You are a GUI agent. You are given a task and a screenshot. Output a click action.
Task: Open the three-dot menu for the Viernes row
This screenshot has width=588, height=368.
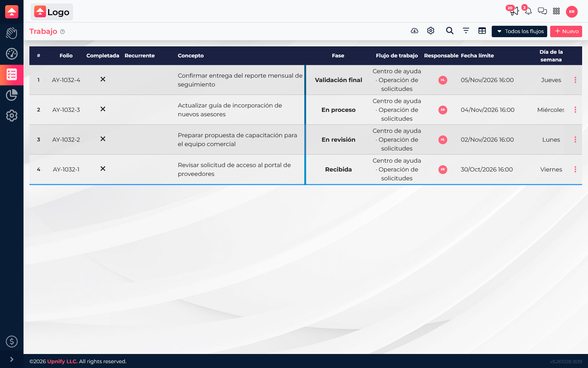pyautogui.click(x=575, y=169)
